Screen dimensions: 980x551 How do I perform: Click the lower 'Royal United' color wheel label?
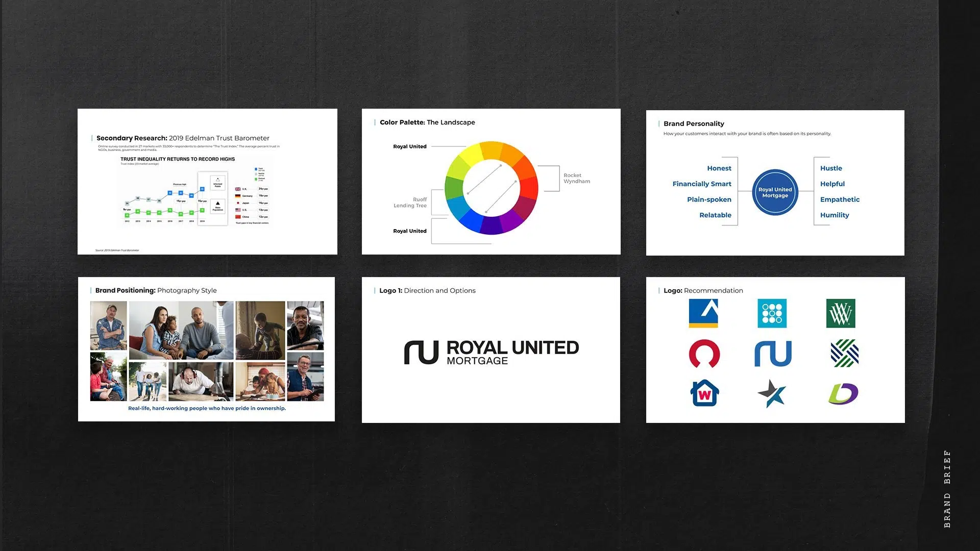pyautogui.click(x=410, y=231)
